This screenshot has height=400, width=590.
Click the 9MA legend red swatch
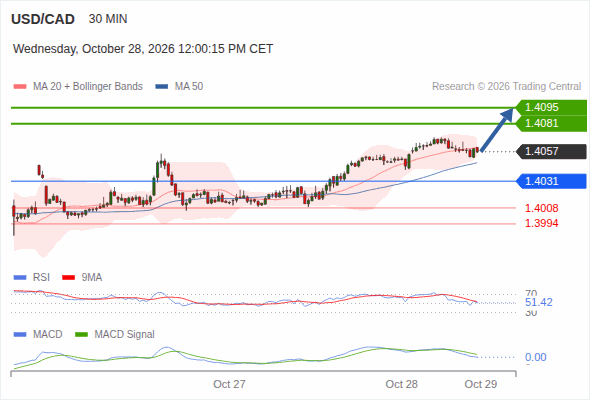(68, 278)
